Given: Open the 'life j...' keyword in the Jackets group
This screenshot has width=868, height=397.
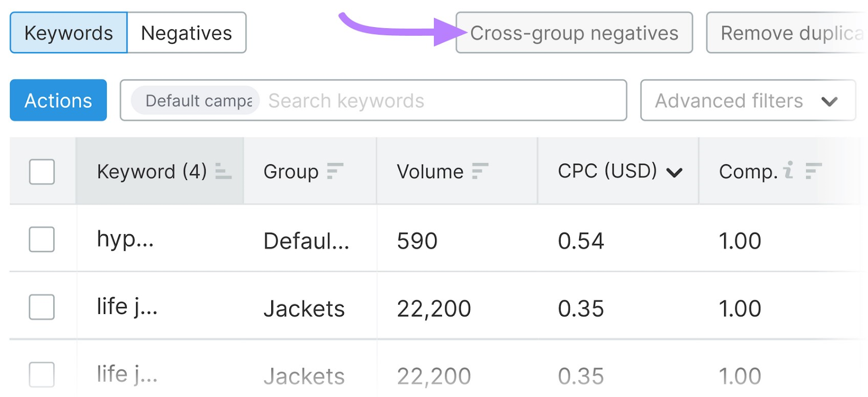Looking at the screenshot, I should (x=126, y=306).
